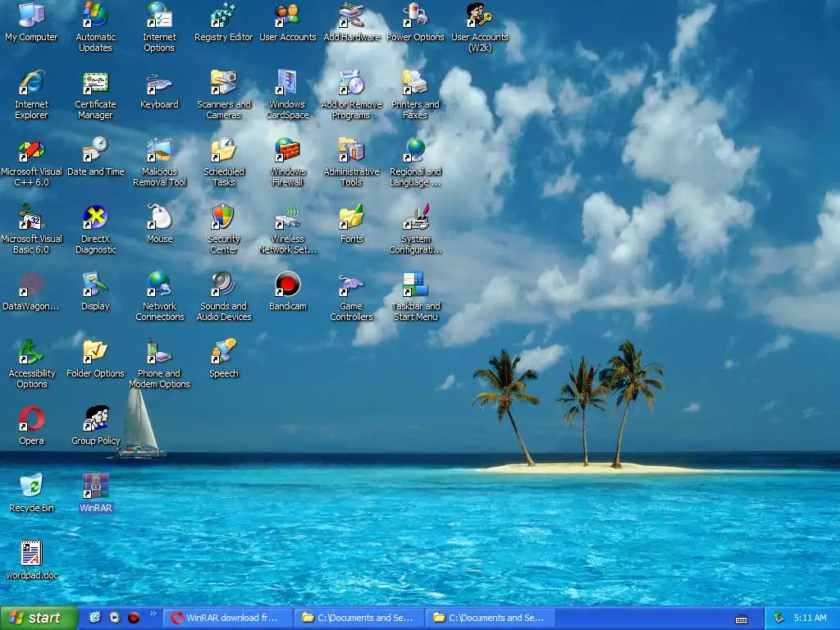The height and width of the screenshot is (630, 840).
Task: Click the media player quick launch icon
Action: click(x=115, y=619)
